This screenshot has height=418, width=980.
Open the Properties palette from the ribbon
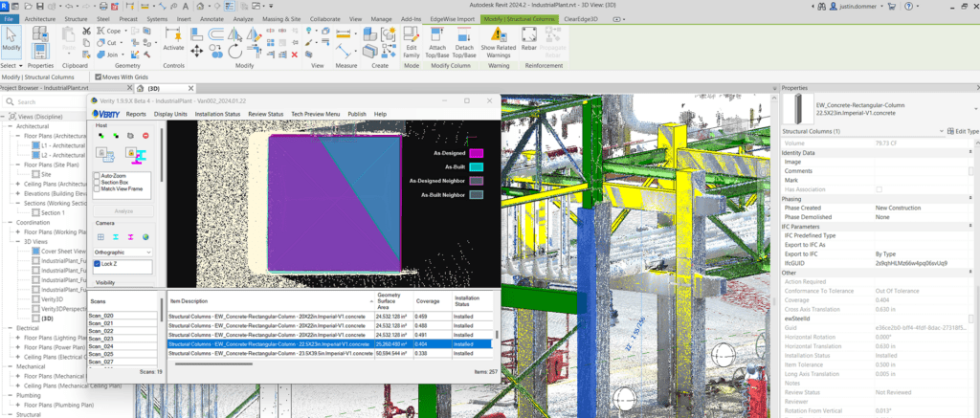point(40,52)
